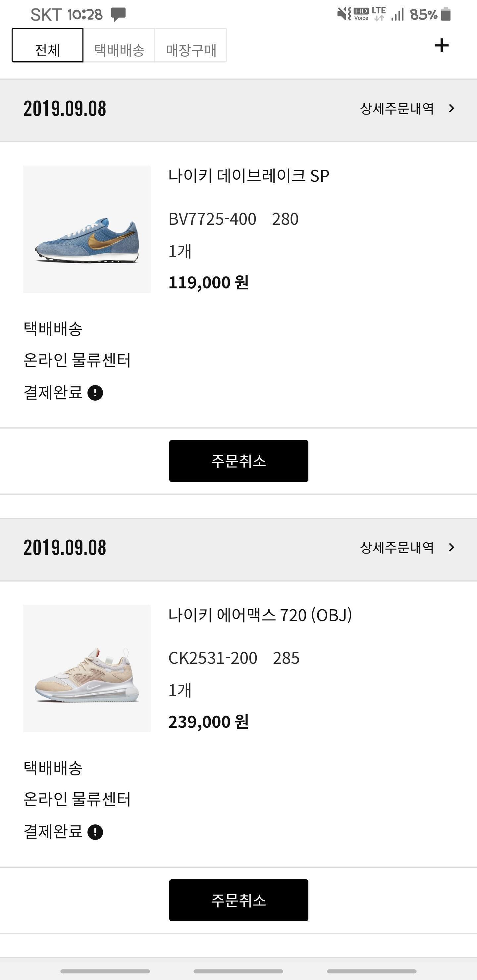Cancel the Air Max 720 order with 주문취소
Image resolution: width=477 pixels, height=980 pixels.
239,900
